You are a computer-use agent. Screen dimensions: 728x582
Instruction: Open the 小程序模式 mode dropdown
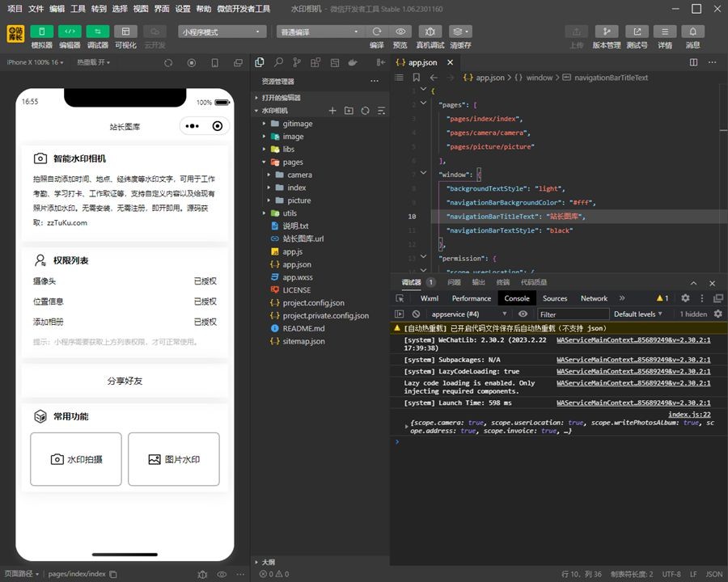pyautogui.click(x=222, y=32)
